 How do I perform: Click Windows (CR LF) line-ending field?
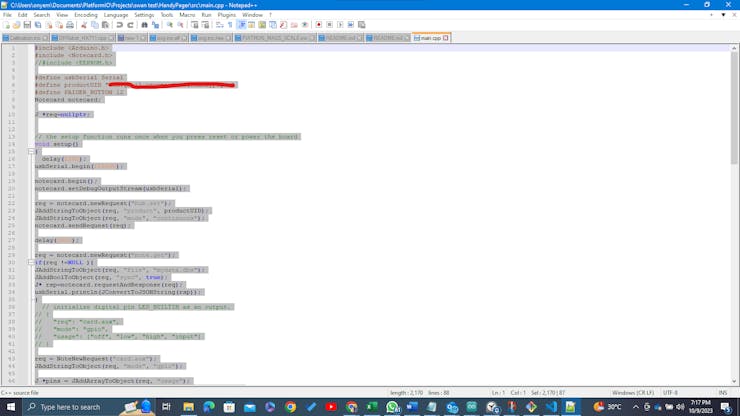tap(632, 392)
